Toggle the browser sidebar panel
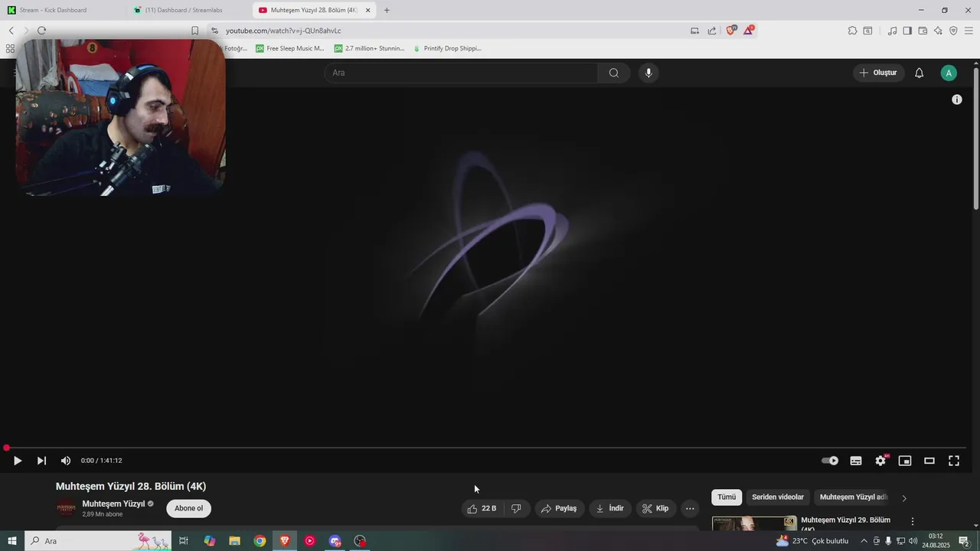The width and height of the screenshot is (980, 551). (x=907, y=31)
